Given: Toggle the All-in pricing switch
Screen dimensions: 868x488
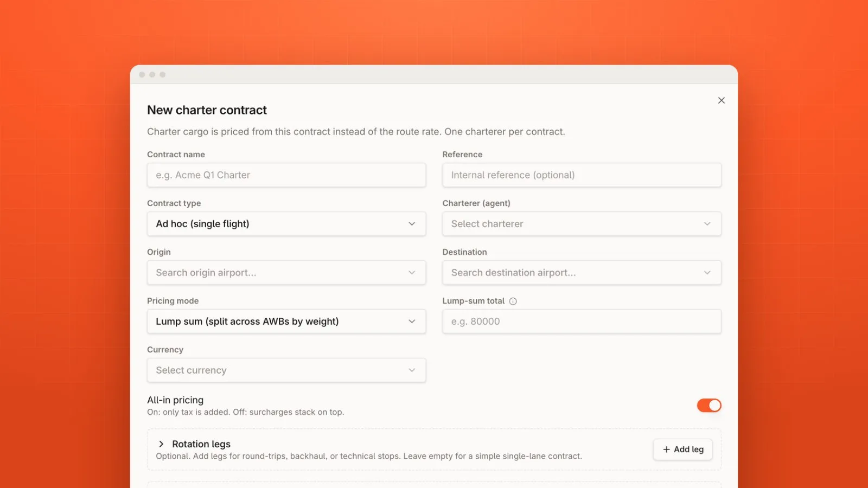Looking at the screenshot, I should [x=709, y=406].
